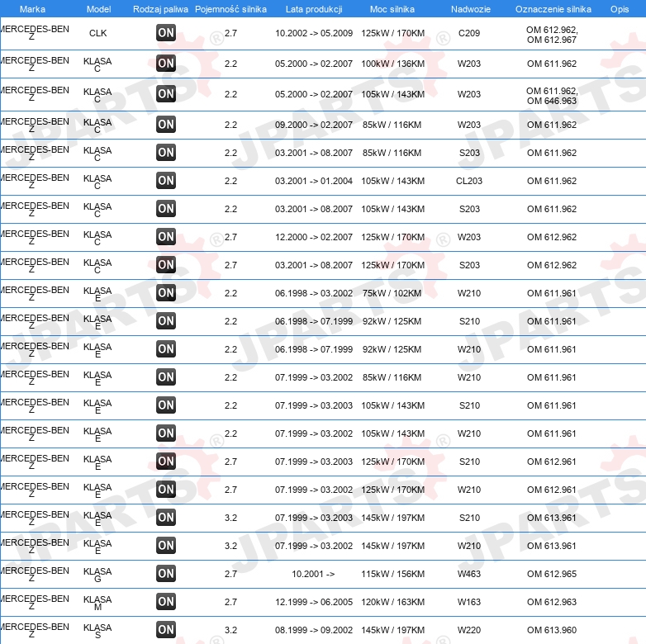Select the ON icon in the W210 OM 613.961 row
Viewport: 646px width, 644px height.
click(166, 546)
